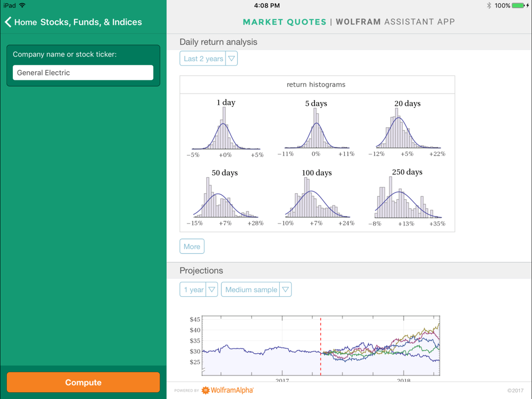
Task: Tap the Company name or stock ticker label
Action: coord(65,54)
